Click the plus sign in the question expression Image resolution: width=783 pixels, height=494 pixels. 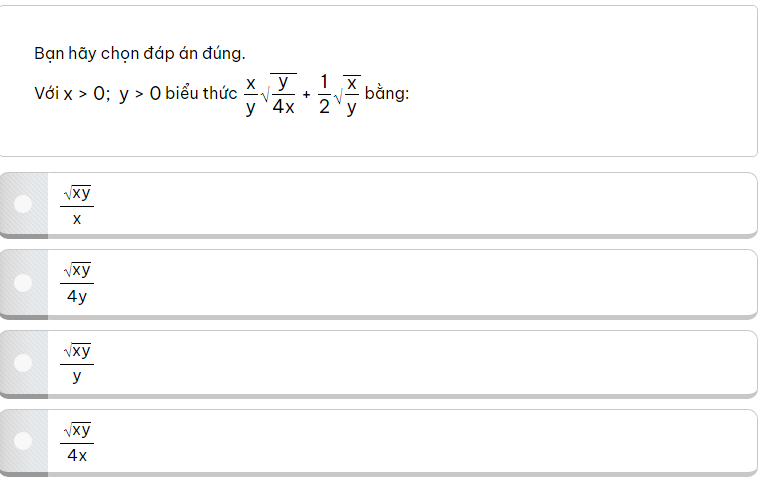(306, 94)
